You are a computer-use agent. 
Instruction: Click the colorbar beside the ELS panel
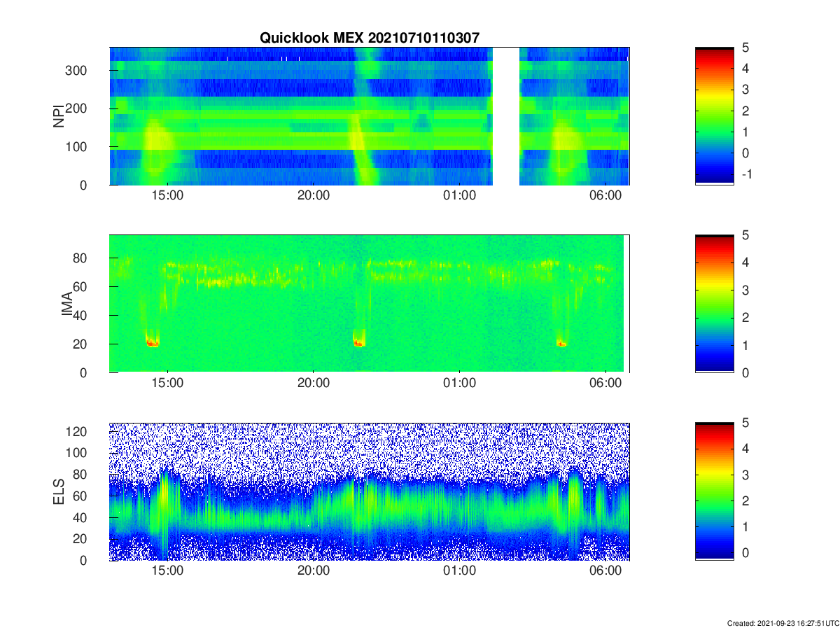tap(715, 491)
